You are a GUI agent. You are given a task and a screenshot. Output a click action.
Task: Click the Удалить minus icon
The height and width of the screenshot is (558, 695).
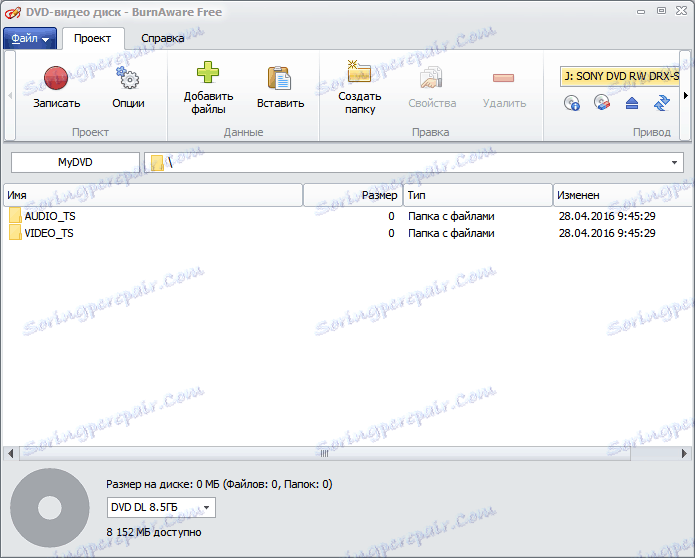point(504,78)
